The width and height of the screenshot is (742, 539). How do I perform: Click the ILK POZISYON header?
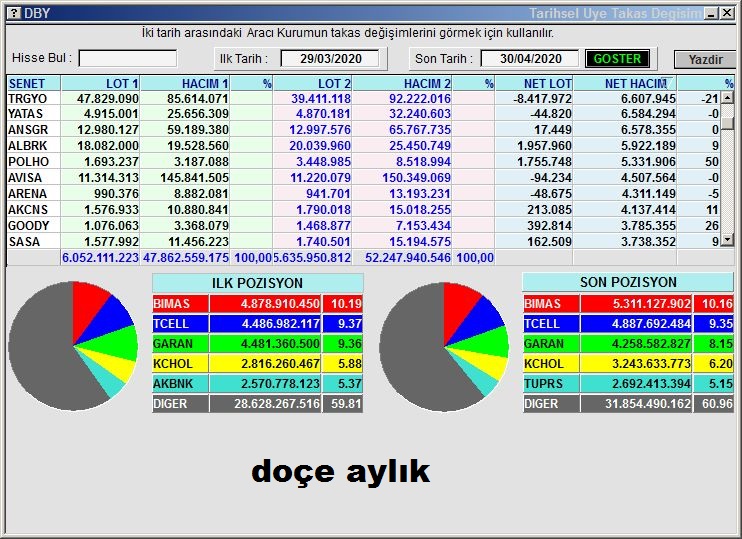pos(257,283)
